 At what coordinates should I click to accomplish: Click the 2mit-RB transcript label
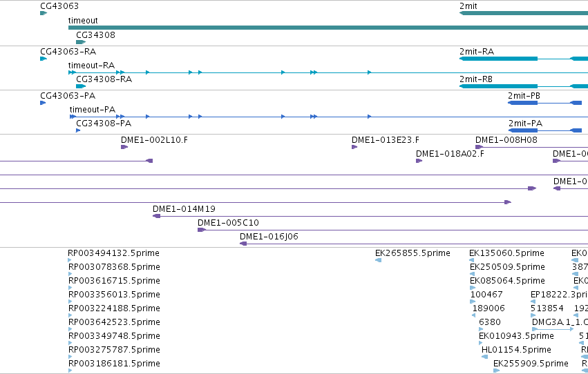pyautogui.click(x=476, y=79)
